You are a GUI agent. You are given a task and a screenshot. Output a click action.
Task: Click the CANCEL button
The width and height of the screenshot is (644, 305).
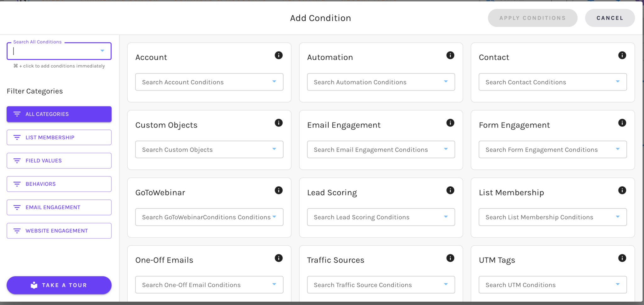610,18
